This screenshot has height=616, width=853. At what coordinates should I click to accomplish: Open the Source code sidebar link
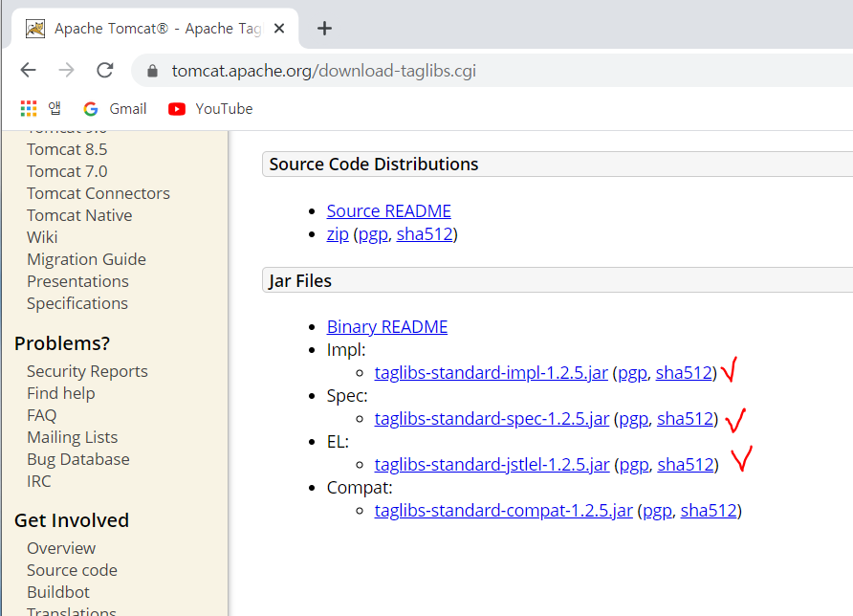point(73,570)
